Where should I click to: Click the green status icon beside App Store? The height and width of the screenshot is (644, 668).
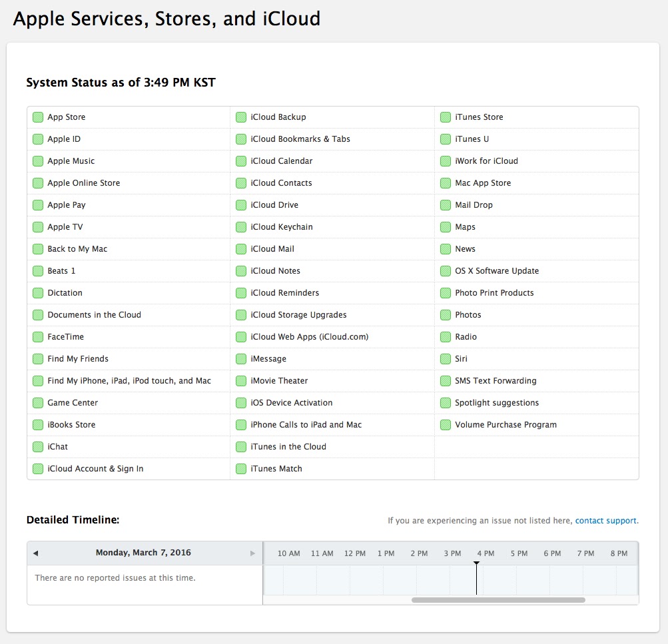point(38,117)
